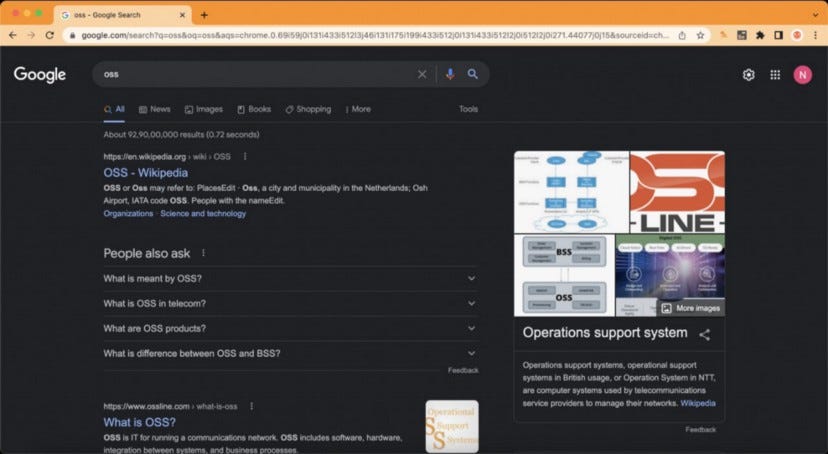Clear the search box with the X icon
This screenshot has width=828, height=454.
click(422, 74)
